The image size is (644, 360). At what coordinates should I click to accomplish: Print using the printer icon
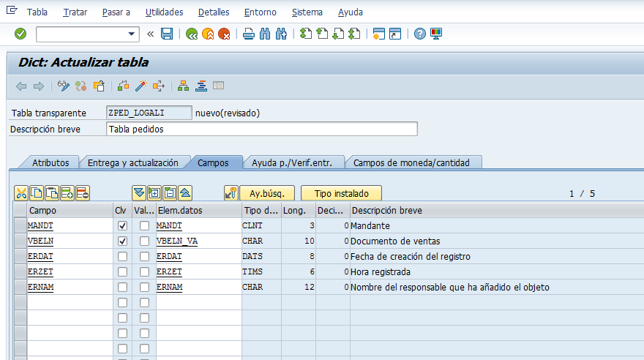(249, 34)
